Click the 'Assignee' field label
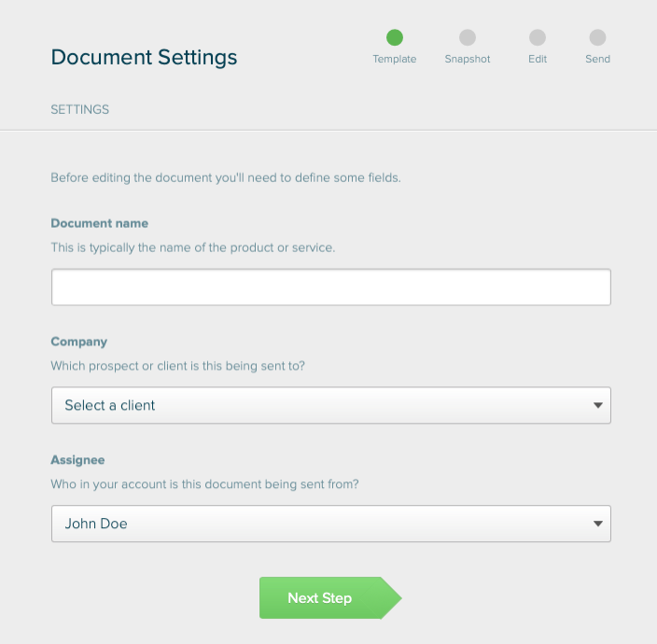The height and width of the screenshot is (644, 657). point(77,460)
